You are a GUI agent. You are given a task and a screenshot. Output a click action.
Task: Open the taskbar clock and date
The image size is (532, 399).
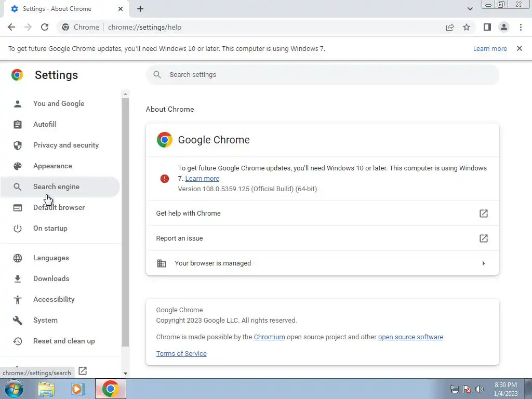[506, 389]
